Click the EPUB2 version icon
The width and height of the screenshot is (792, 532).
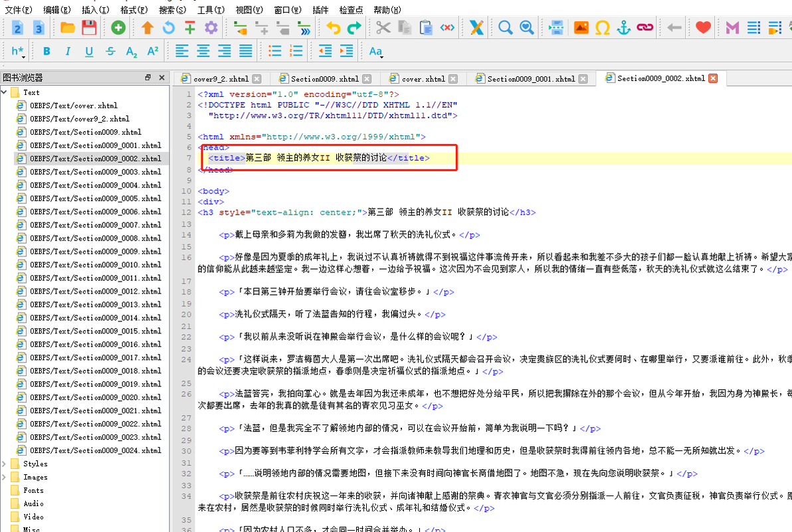pos(17,28)
